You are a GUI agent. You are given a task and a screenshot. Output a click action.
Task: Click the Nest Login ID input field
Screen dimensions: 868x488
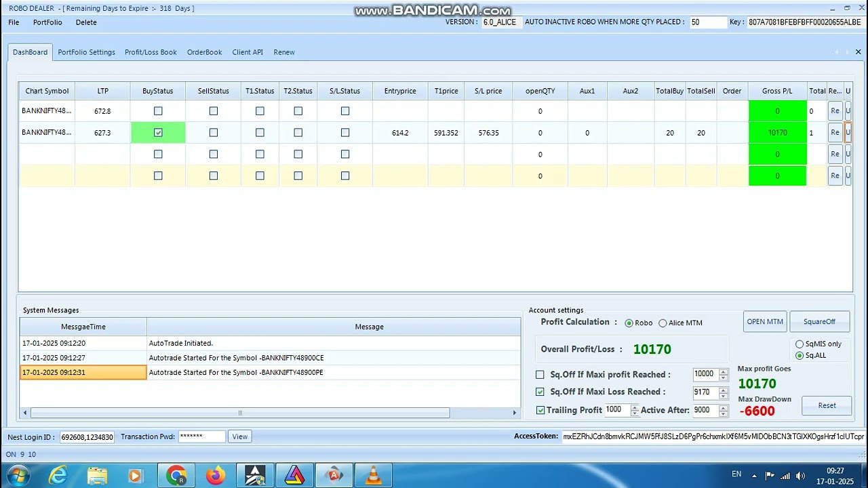coord(87,437)
